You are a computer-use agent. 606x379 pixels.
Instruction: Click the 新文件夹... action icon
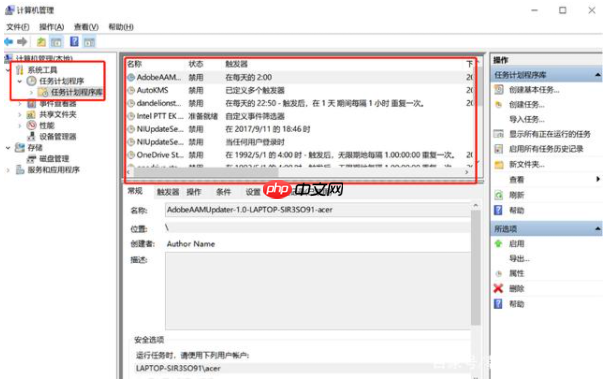[499, 165]
